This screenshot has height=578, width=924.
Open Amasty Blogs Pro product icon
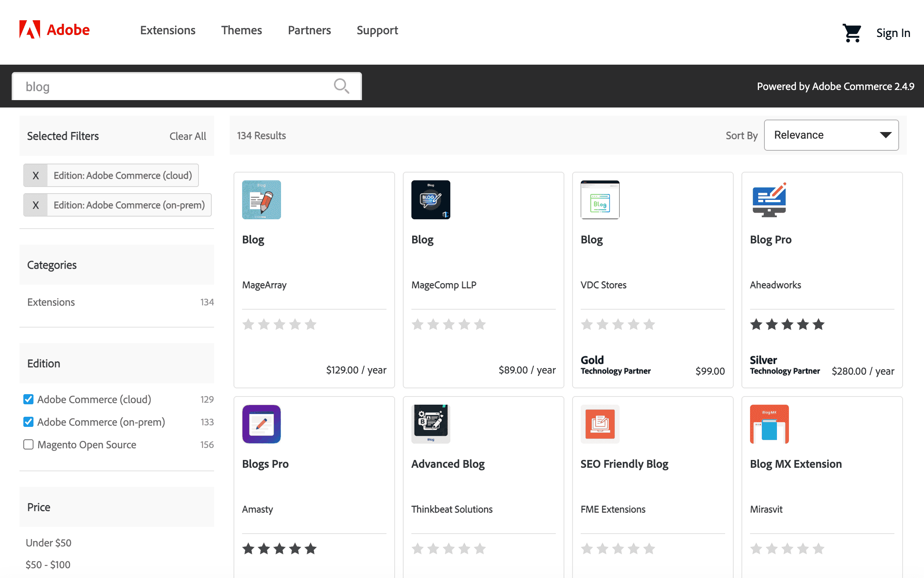tap(262, 424)
